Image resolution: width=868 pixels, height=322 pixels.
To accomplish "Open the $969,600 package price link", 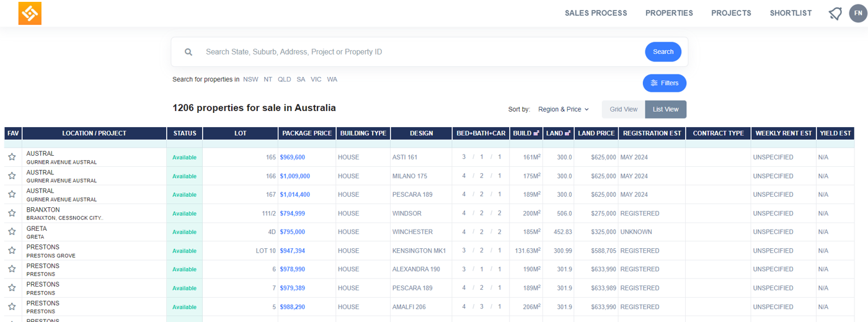I will point(292,157).
